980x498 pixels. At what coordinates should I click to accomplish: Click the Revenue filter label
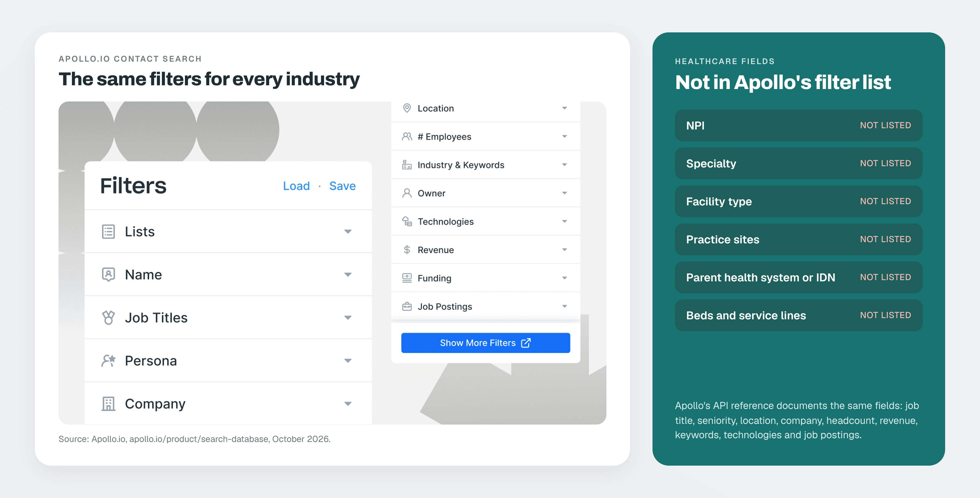pyautogui.click(x=436, y=250)
